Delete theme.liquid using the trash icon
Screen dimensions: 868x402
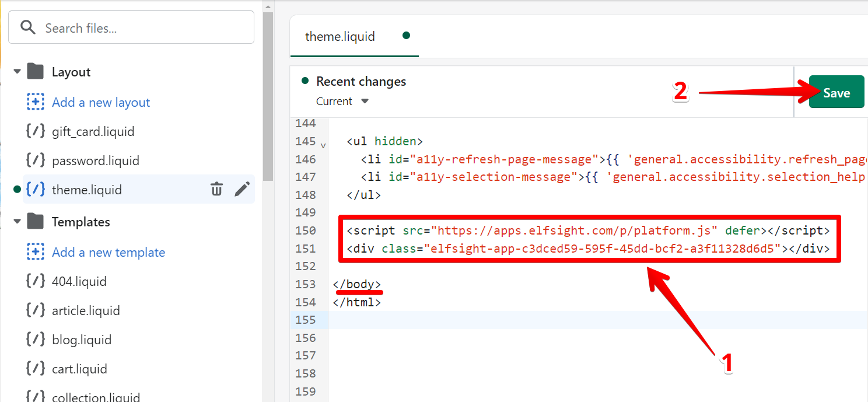point(216,189)
